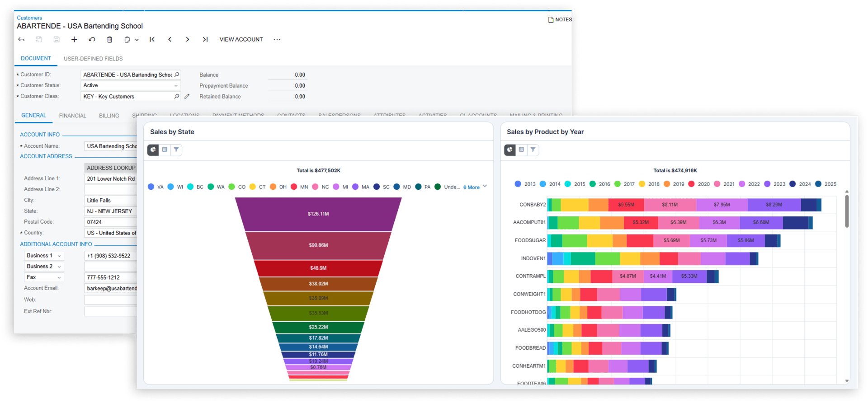The width and height of the screenshot is (868, 403).
Task: Click the Delete trash icon in toolbar
Action: pos(109,40)
